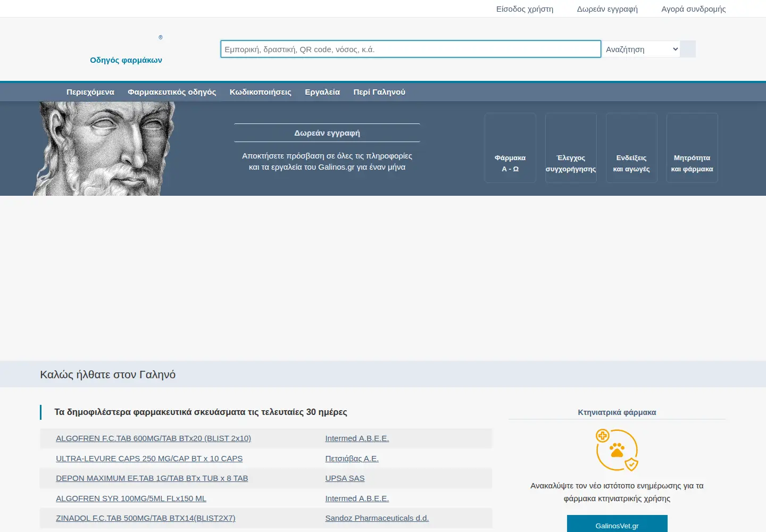Open ALGOFREN F.C.TAB 600MG/TAB link

tap(153, 438)
